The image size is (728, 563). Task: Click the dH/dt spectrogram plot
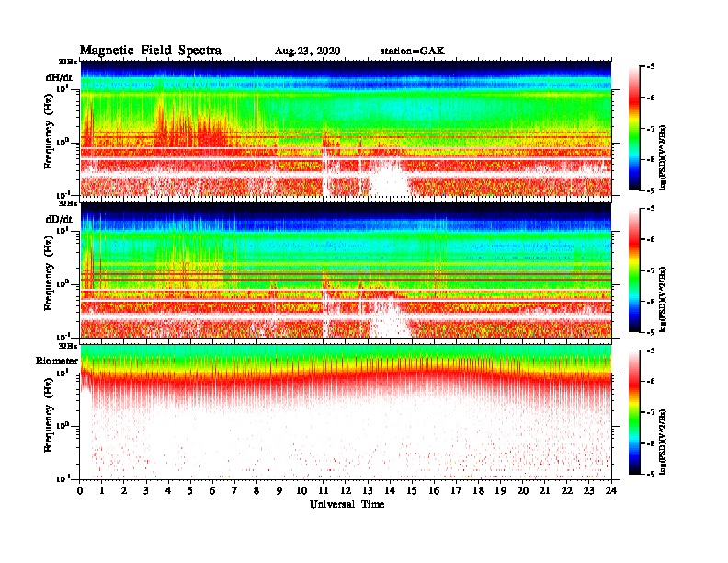pyautogui.click(x=346, y=129)
